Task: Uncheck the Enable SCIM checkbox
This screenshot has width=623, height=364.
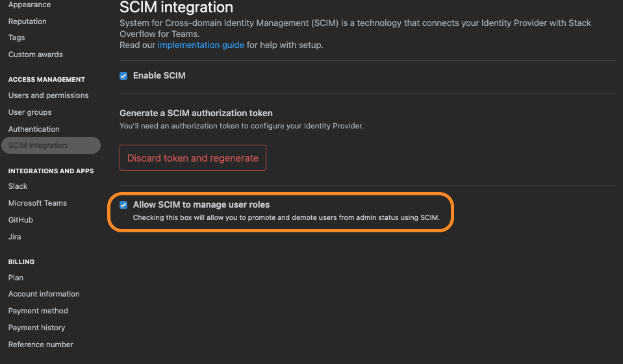Action: (123, 76)
